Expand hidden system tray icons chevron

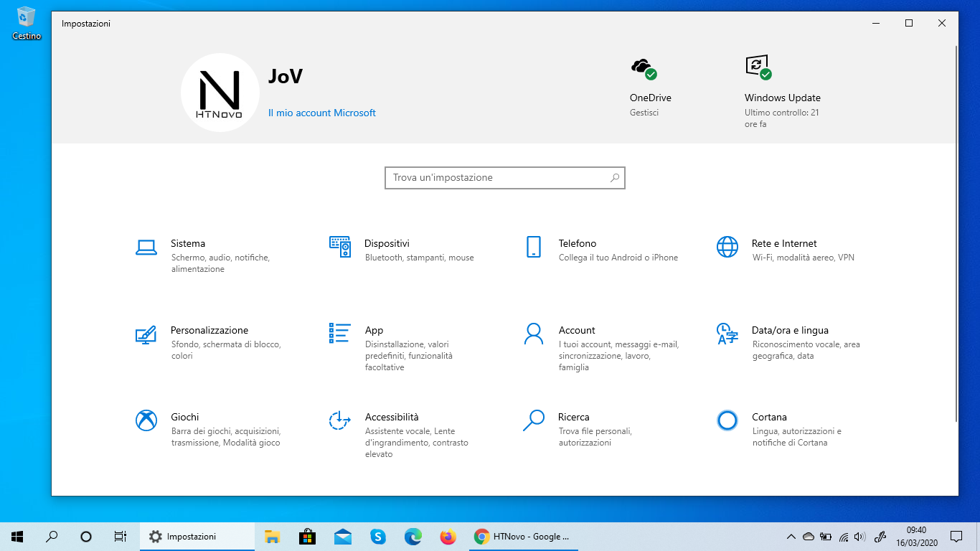(x=791, y=536)
